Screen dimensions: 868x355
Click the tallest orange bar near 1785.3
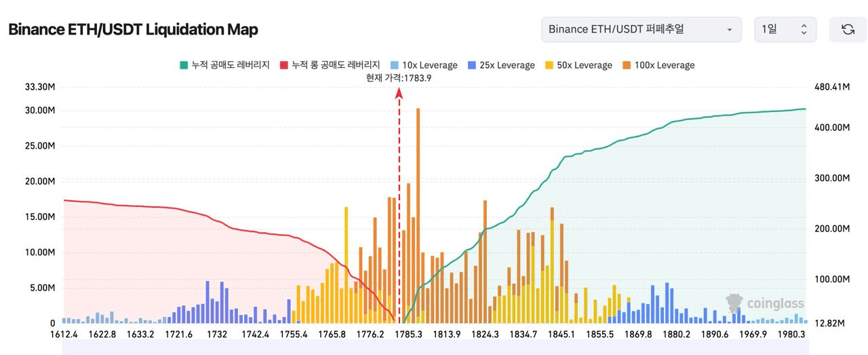coord(418,216)
